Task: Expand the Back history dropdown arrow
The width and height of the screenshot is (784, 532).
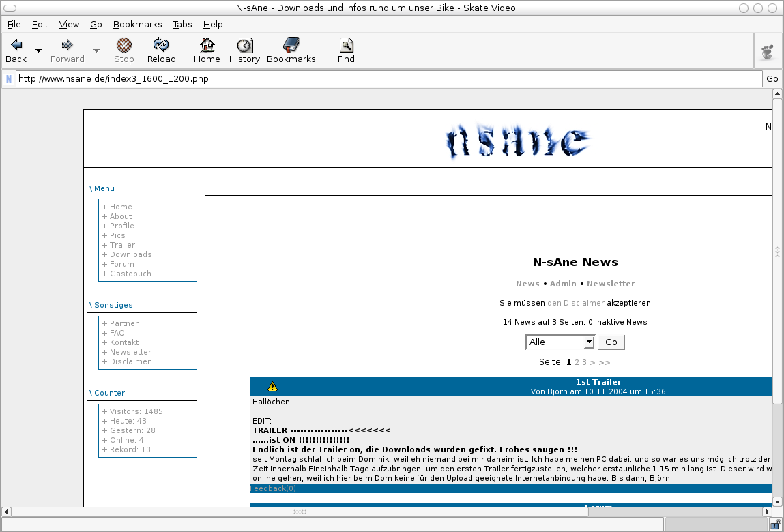Action: click(x=38, y=50)
